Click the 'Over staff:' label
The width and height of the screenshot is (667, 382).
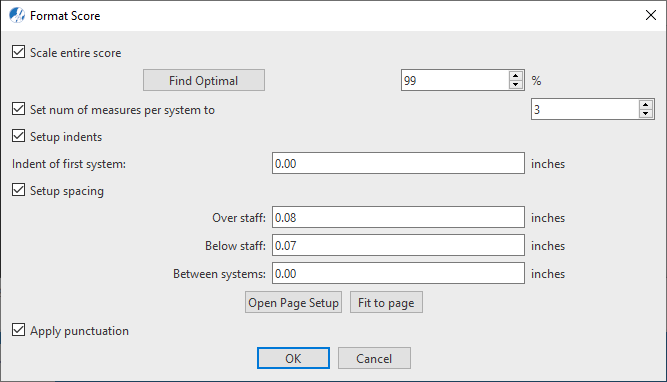click(x=239, y=218)
